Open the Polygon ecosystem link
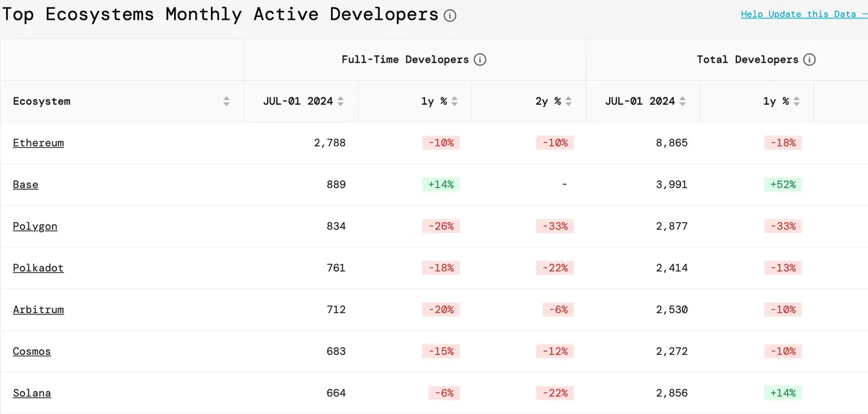The image size is (868, 414). pos(35,226)
